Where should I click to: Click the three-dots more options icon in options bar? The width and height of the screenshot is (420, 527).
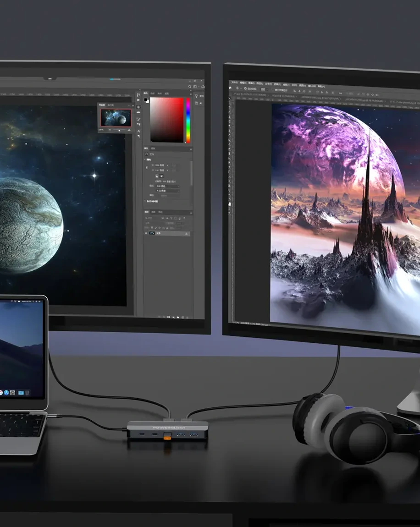[x=340, y=93]
